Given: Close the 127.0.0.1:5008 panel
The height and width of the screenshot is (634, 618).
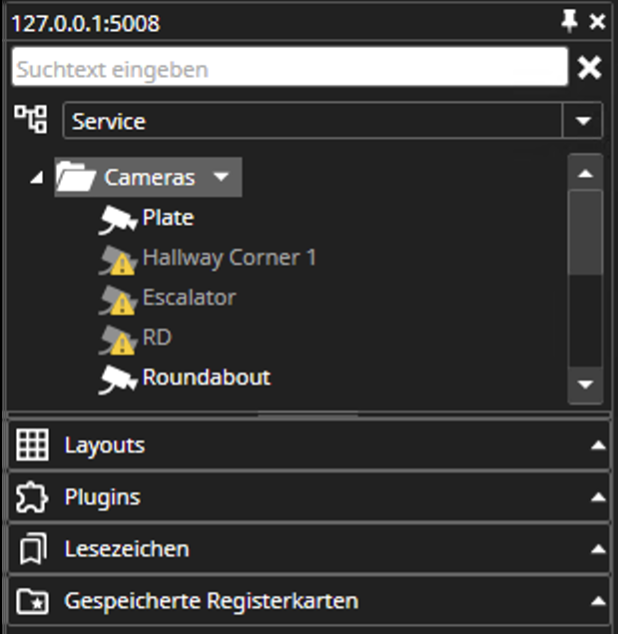Looking at the screenshot, I should pyautogui.click(x=597, y=22).
